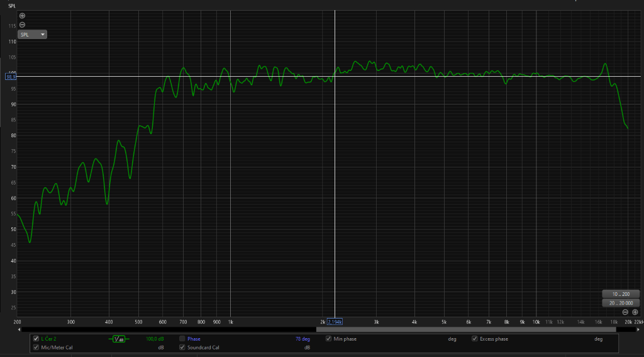Click the 1/48 smoothing trace icon

119,339
